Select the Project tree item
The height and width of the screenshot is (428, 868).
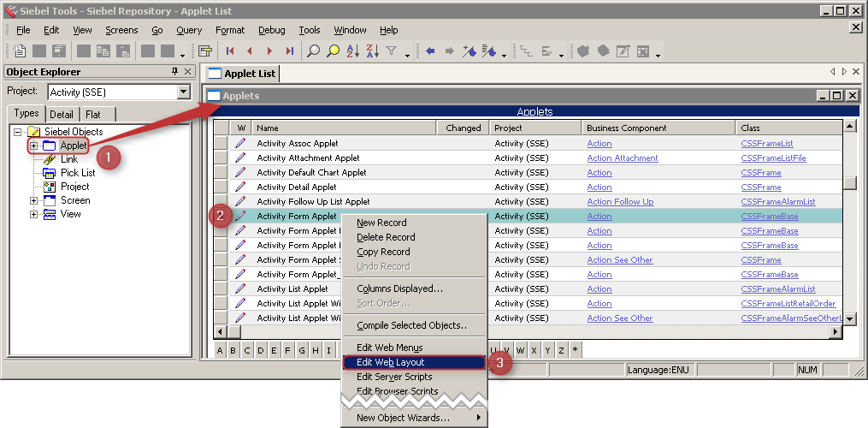coord(74,187)
